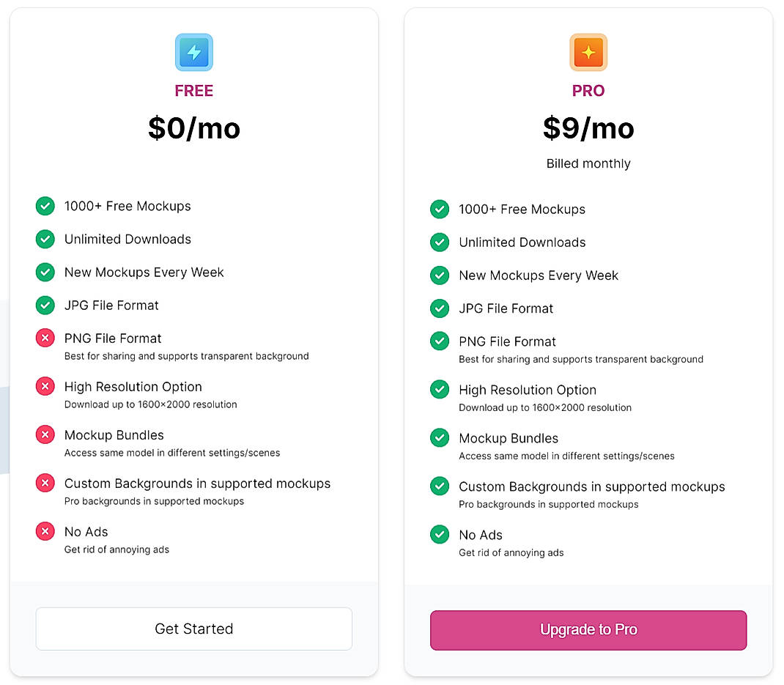Toggle the check beside New Mockups Every Week
Image resolution: width=784 pixels, height=685 pixels.
click(x=45, y=272)
